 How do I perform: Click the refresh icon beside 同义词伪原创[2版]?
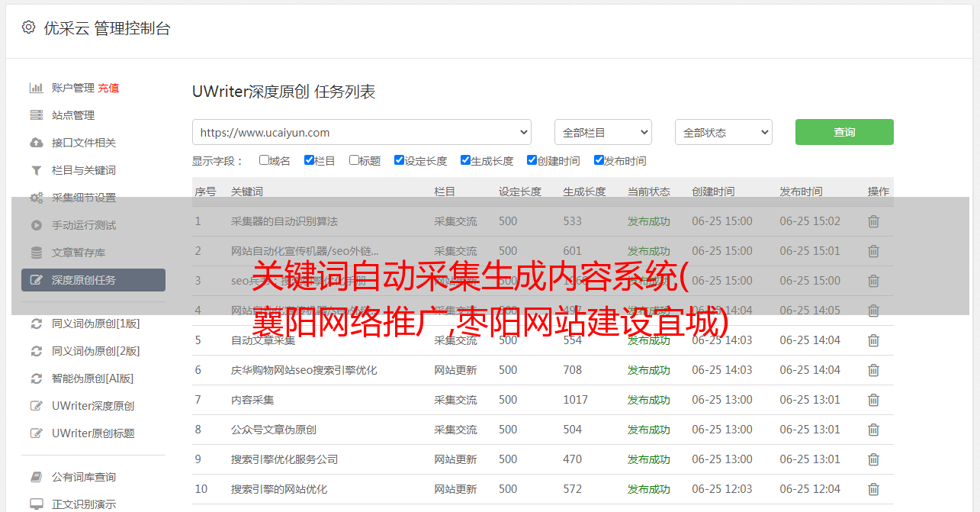click(x=36, y=351)
